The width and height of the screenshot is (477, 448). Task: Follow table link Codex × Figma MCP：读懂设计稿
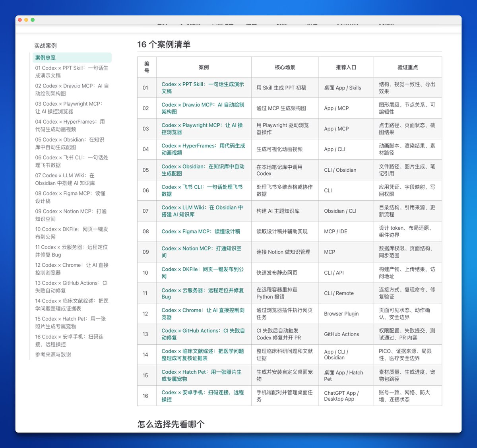201,231
